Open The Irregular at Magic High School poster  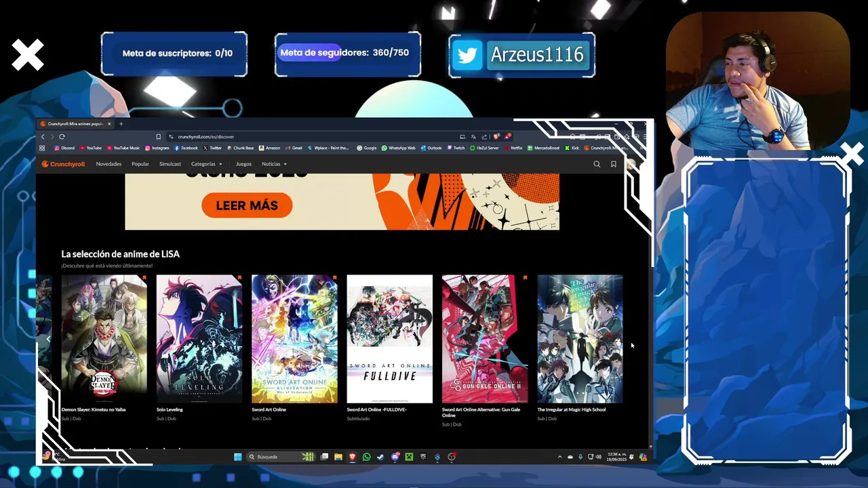pos(580,339)
